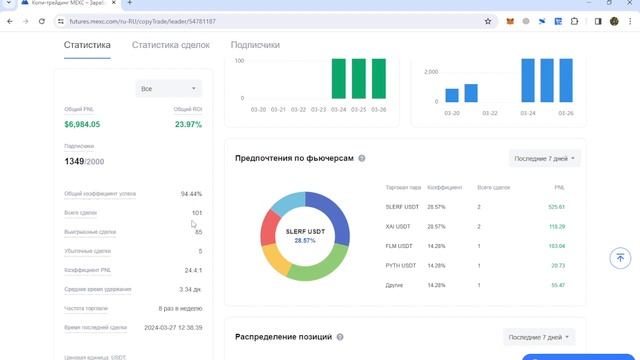640x360 pixels.
Task: Open the Статистика сделок tab
Action: coord(171,45)
